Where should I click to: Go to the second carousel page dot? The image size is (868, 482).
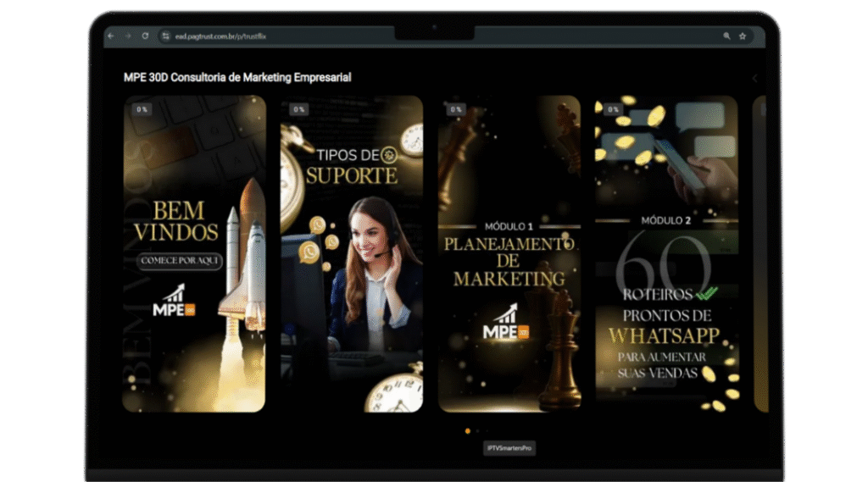[476, 431]
